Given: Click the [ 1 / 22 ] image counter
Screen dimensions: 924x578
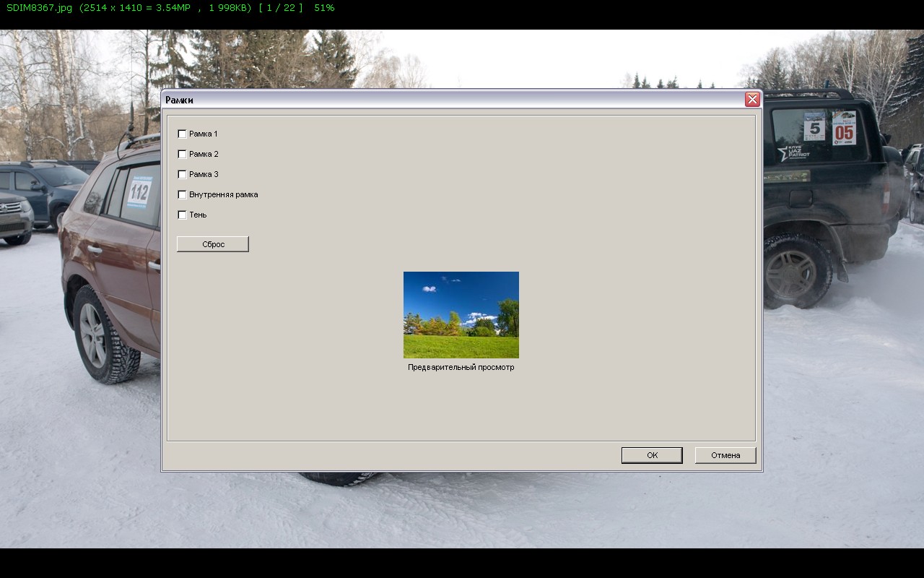Looking at the screenshot, I should pos(280,8).
